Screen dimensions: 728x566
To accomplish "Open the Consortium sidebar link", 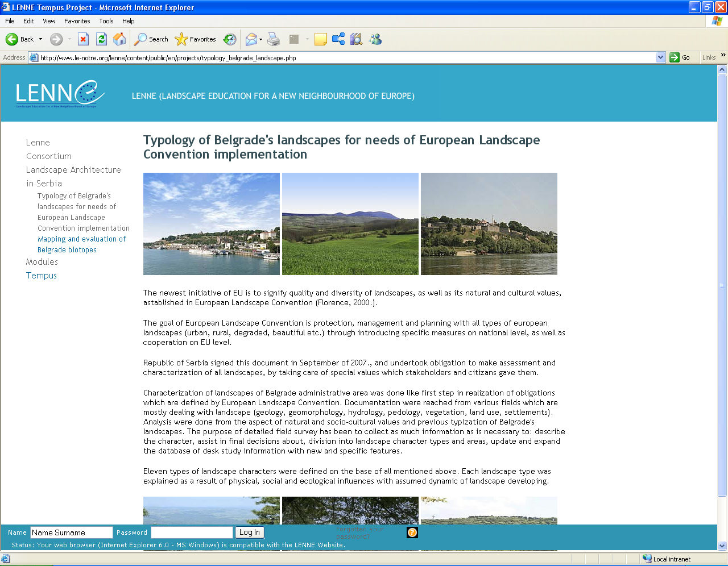I will 49,156.
